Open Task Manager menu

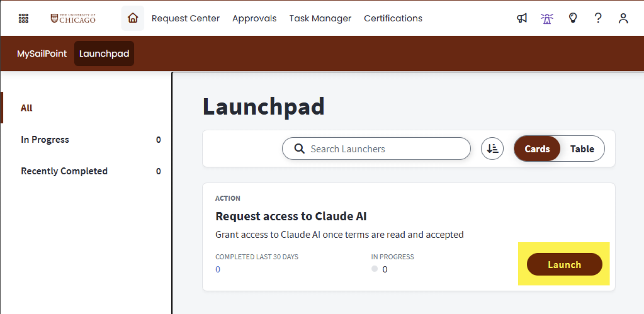click(320, 18)
